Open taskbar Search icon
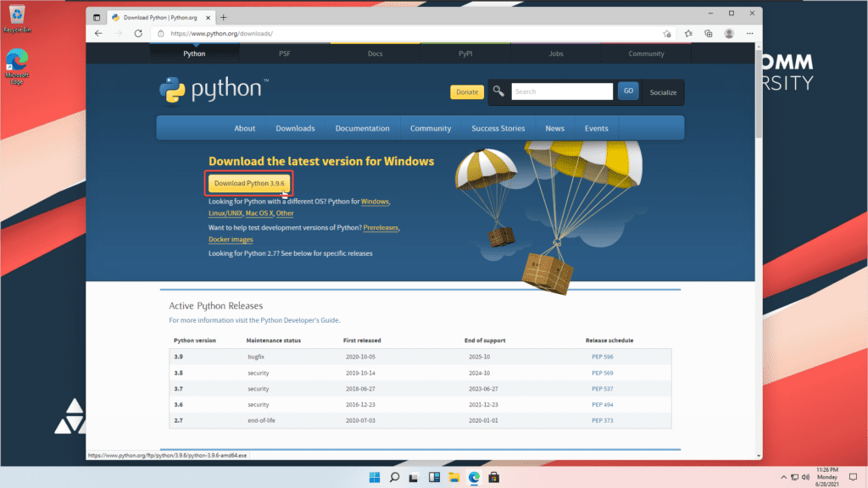The image size is (868, 488). [x=395, y=478]
